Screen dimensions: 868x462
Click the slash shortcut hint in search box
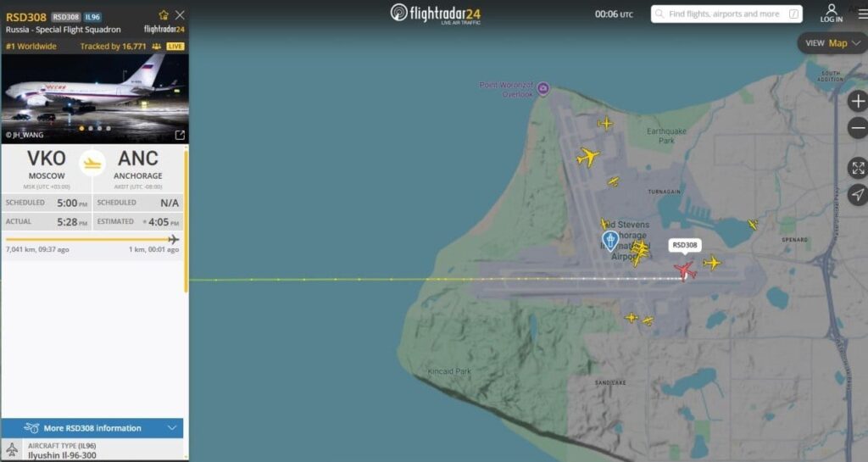point(793,14)
